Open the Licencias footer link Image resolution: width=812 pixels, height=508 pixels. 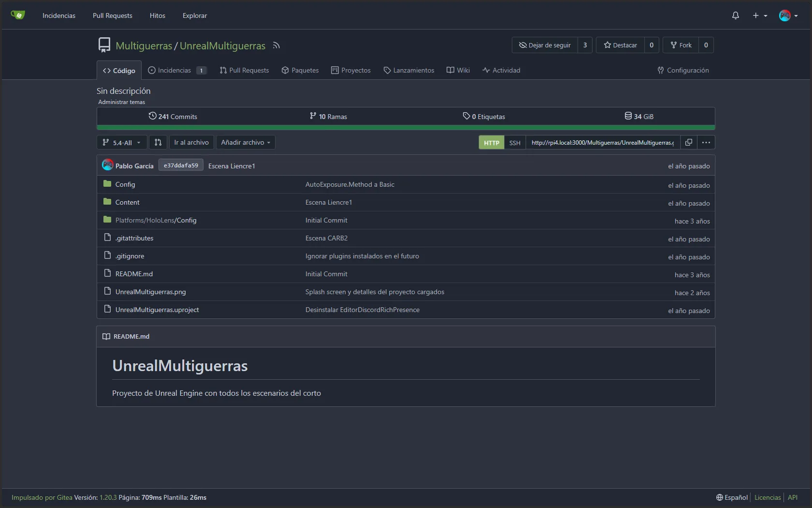click(768, 497)
